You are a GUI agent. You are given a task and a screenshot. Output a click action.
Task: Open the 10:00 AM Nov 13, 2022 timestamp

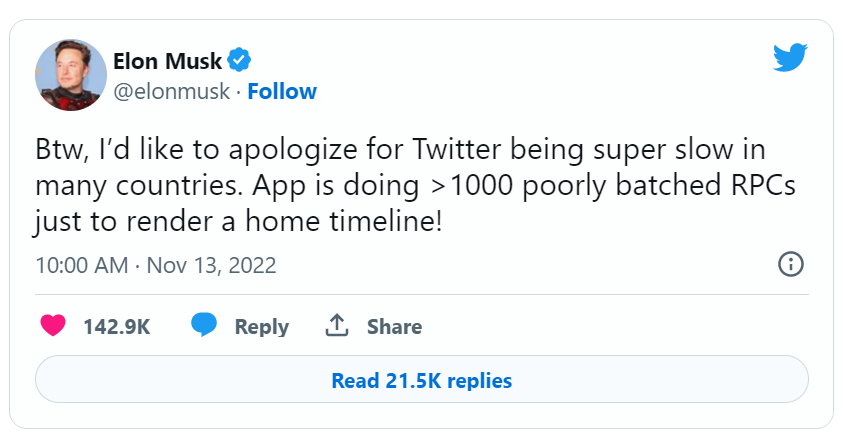tap(155, 266)
